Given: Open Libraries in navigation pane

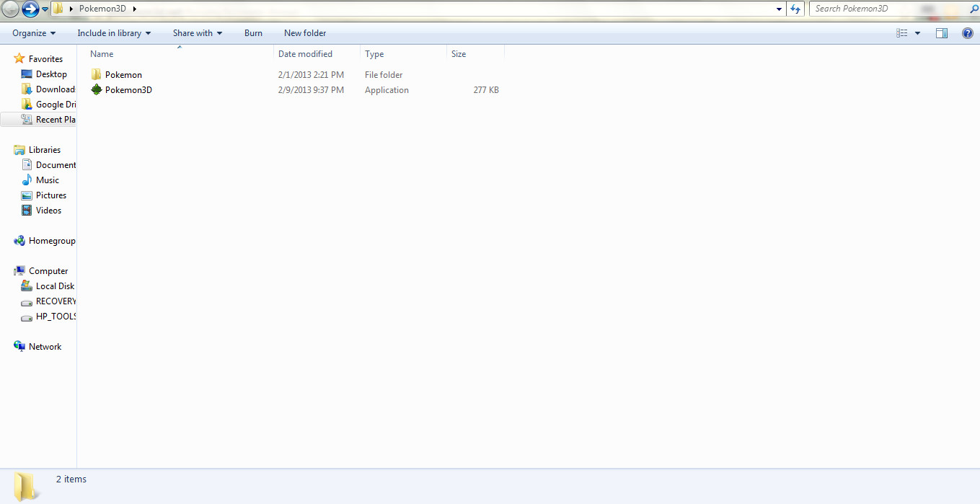Looking at the screenshot, I should 45,150.
